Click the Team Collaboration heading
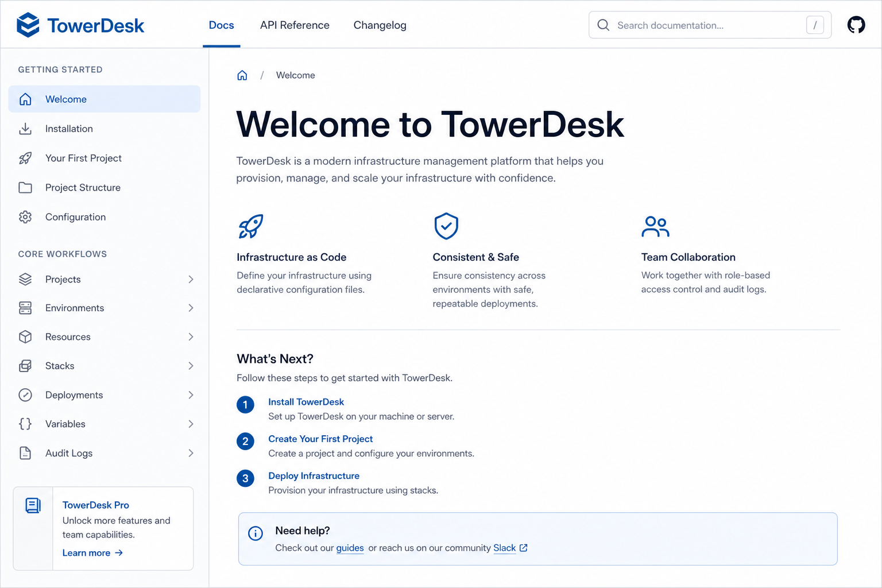 pyautogui.click(x=688, y=257)
